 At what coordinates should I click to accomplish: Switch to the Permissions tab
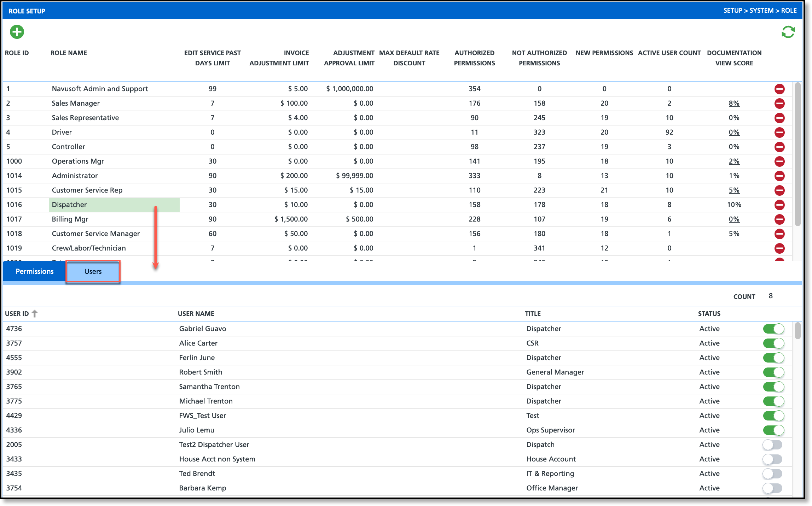(35, 271)
